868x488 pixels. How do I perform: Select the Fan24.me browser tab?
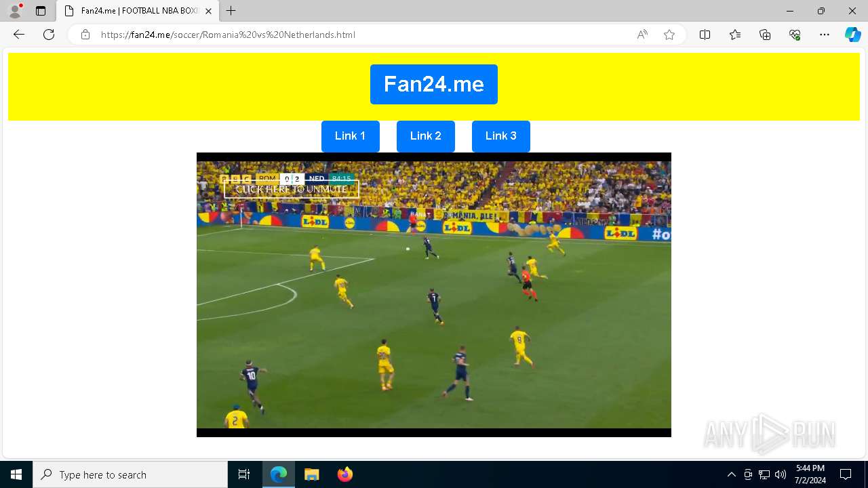(138, 11)
